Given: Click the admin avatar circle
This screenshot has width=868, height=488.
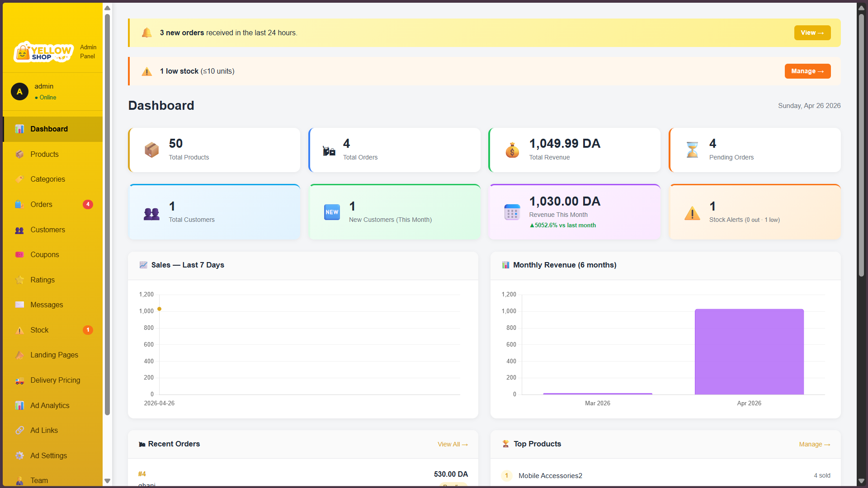Looking at the screenshot, I should tap(19, 91).
